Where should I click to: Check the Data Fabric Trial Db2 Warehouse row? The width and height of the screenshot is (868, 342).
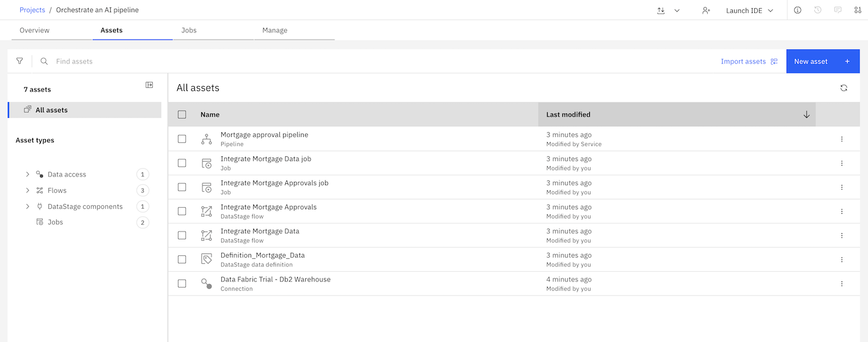click(x=182, y=283)
